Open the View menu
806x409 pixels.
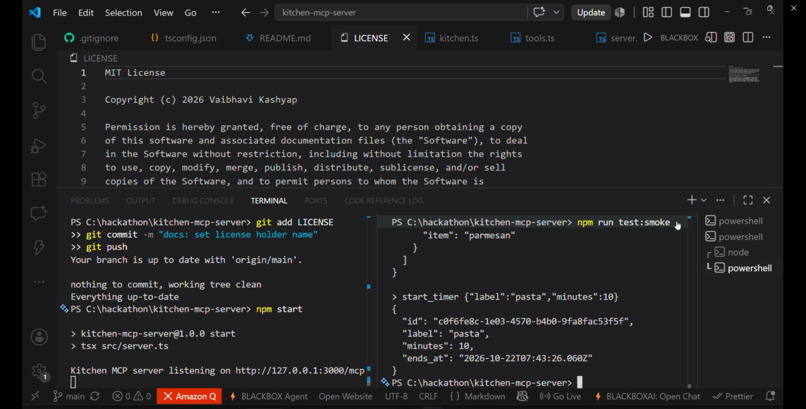[163, 12]
